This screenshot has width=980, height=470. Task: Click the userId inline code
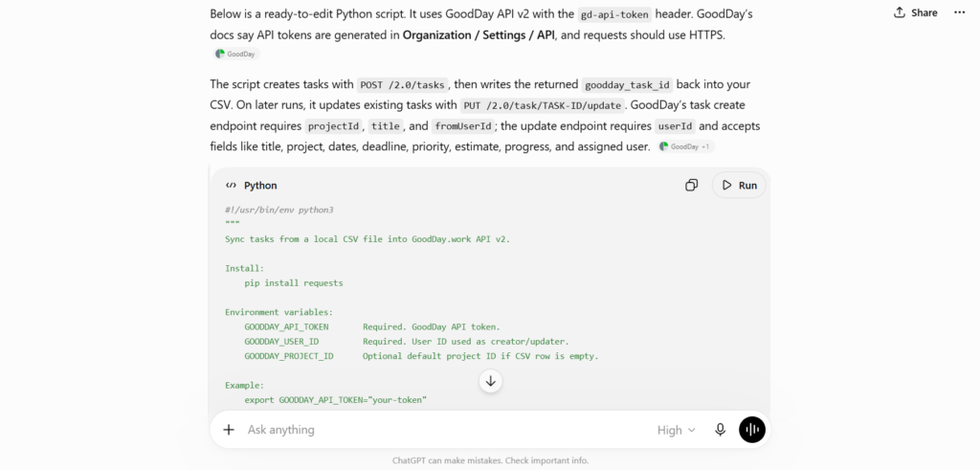click(x=675, y=126)
